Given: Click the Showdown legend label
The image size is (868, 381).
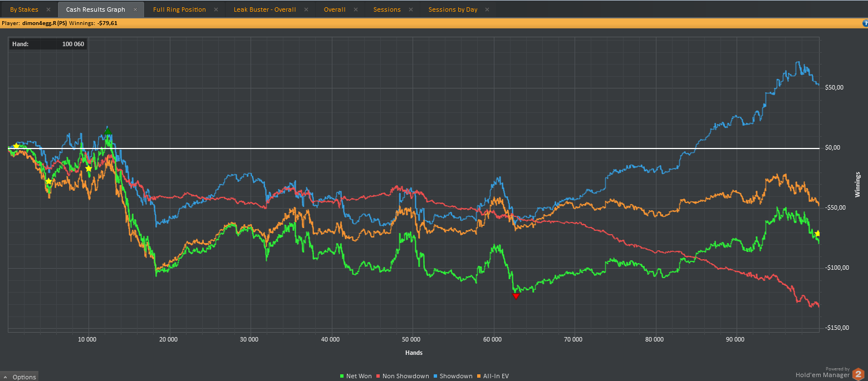Looking at the screenshot, I should (456, 377).
